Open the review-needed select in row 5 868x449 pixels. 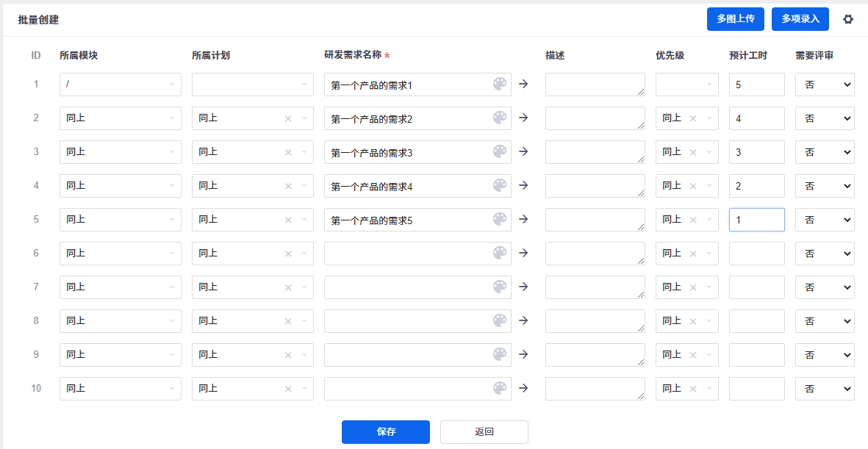[x=825, y=220]
